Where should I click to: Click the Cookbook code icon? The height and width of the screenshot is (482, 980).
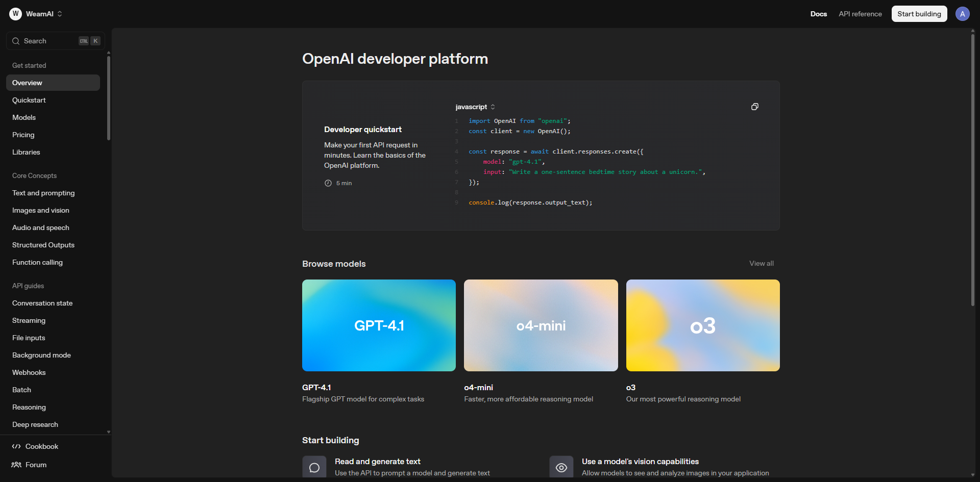click(16, 446)
